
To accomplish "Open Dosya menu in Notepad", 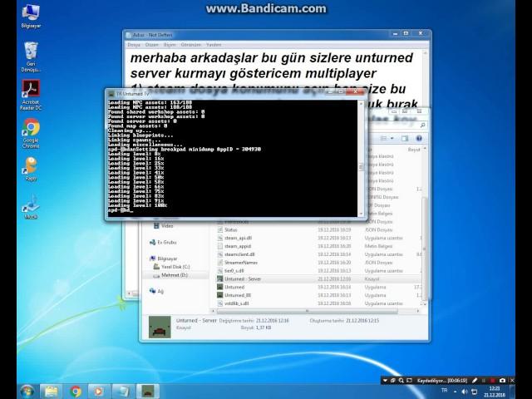I will pos(134,45).
